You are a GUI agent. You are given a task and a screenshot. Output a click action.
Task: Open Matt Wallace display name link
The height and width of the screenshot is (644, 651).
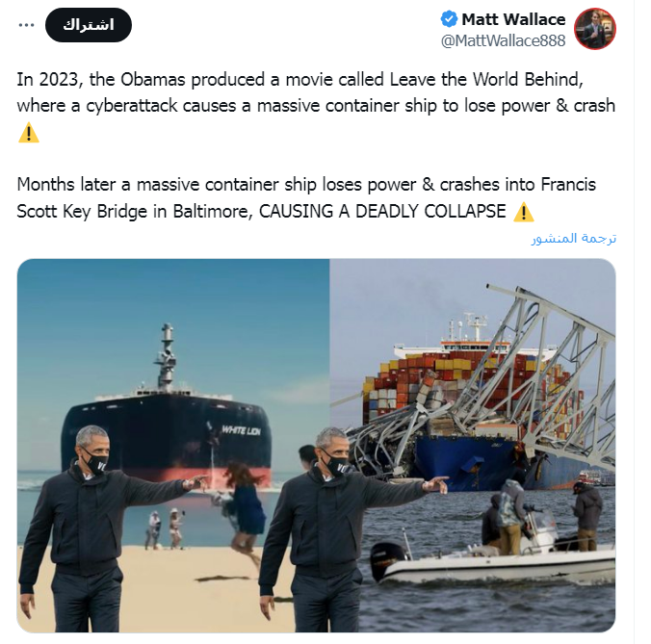513,19
